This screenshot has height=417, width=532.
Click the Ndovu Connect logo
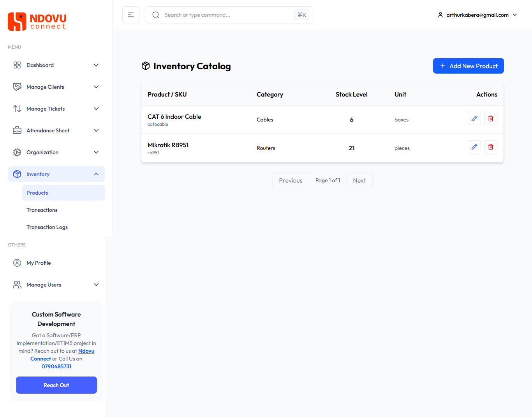point(37,21)
